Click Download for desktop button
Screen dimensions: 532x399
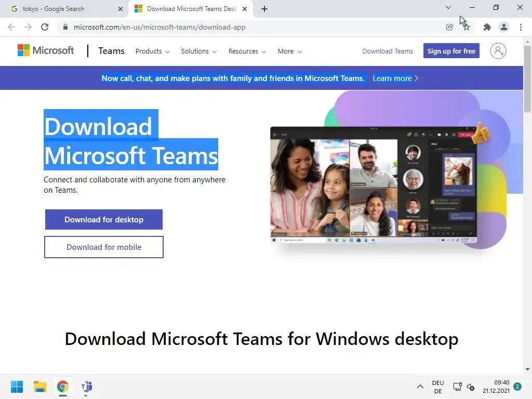[x=104, y=220]
